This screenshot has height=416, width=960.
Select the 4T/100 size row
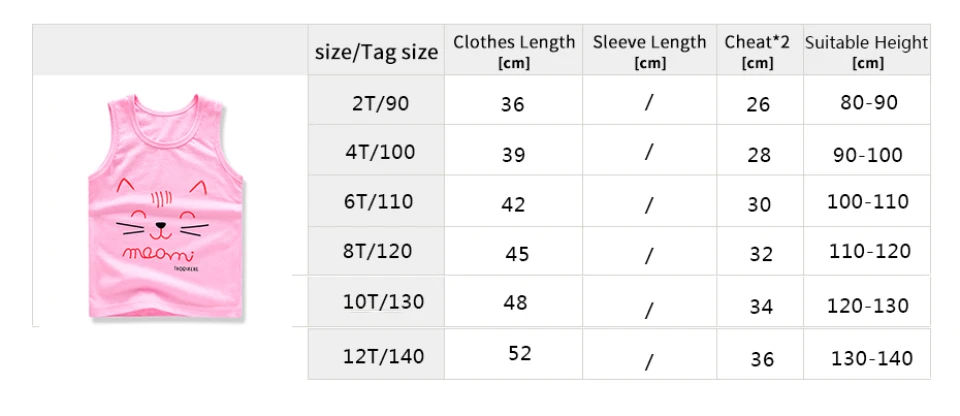(619, 150)
